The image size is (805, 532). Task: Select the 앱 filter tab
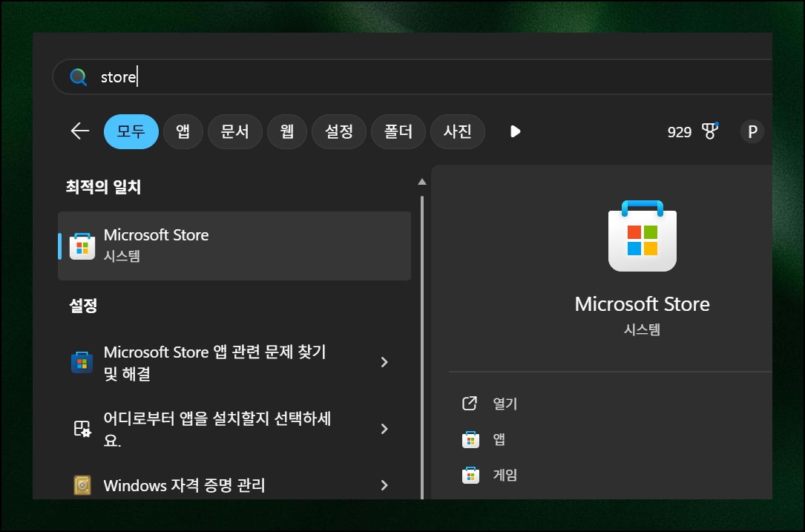183,131
